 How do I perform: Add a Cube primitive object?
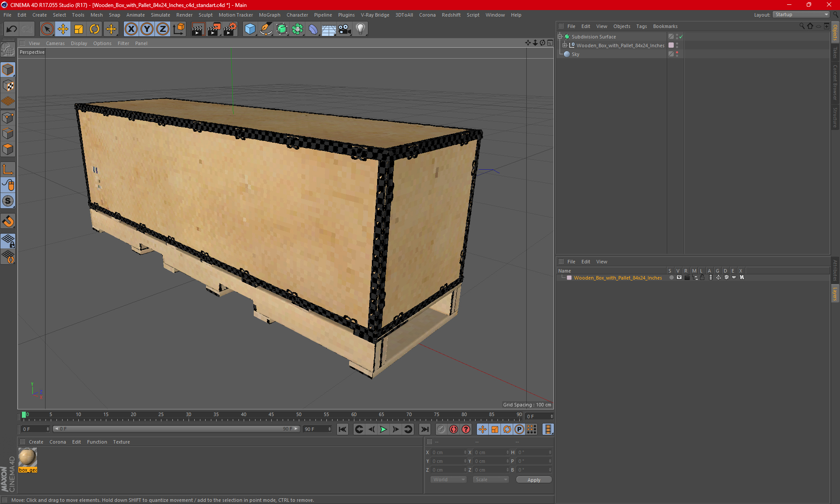click(x=250, y=29)
